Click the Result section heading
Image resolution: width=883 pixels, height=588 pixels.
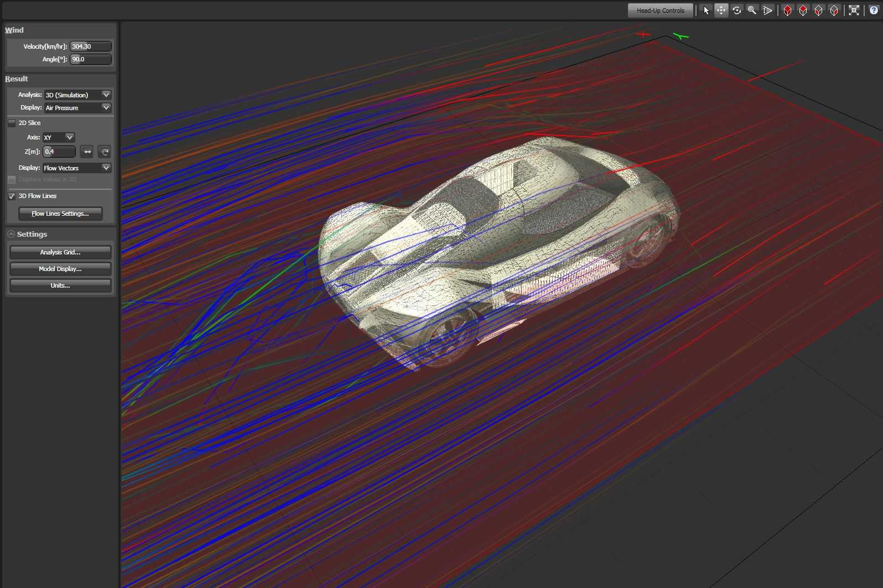17,79
